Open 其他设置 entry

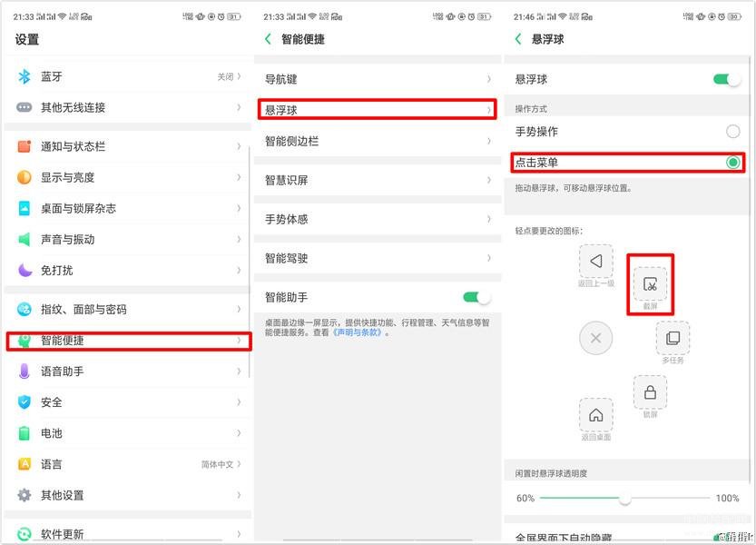point(128,495)
